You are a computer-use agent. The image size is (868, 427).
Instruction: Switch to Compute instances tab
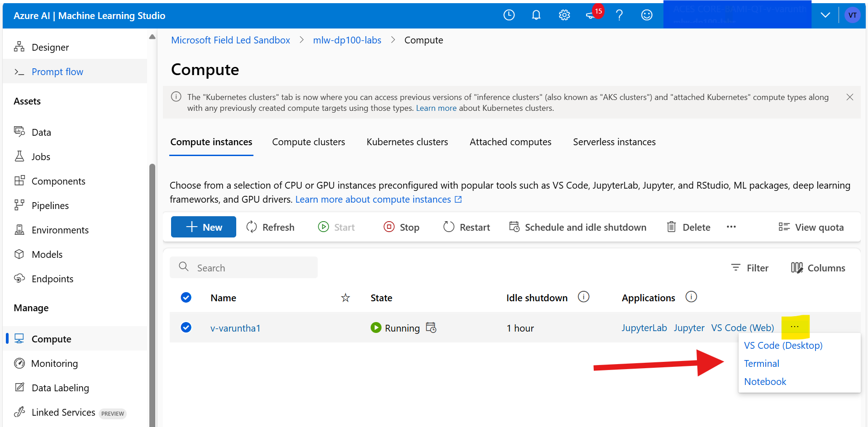(x=211, y=142)
